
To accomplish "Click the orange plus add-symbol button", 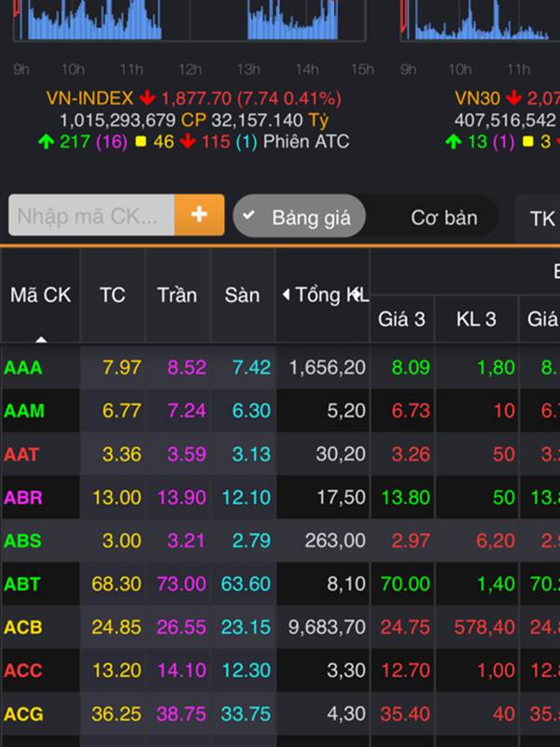I will point(199,215).
